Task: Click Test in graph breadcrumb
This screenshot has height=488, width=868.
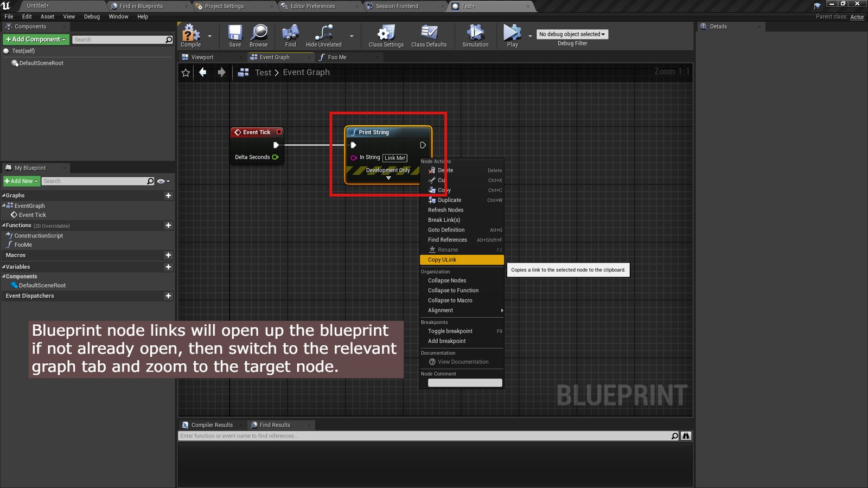Action: [x=263, y=72]
